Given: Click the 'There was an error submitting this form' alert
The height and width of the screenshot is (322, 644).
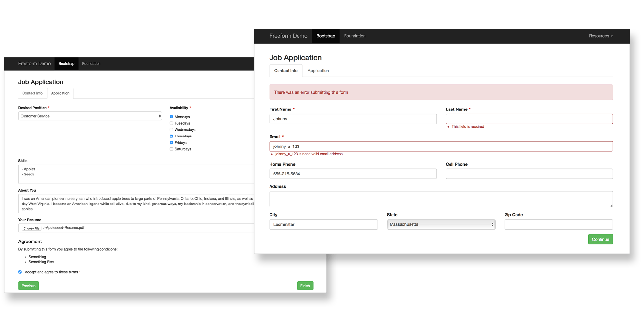Looking at the screenshot, I should 441,92.
